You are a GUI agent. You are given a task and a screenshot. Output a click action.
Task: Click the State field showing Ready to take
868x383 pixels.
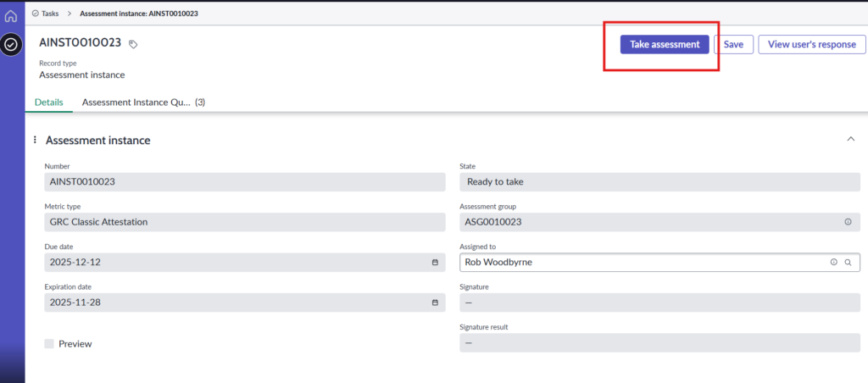click(x=659, y=182)
